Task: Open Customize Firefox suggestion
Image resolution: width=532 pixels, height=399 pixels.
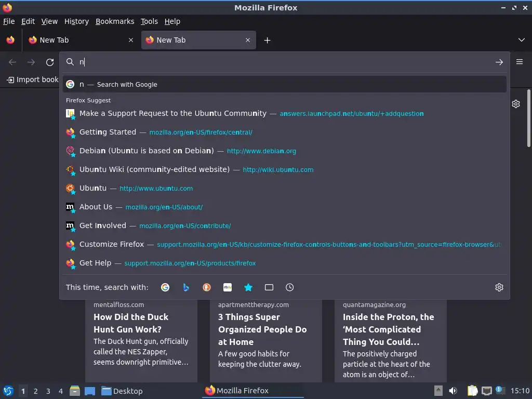Action: click(x=284, y=244)
